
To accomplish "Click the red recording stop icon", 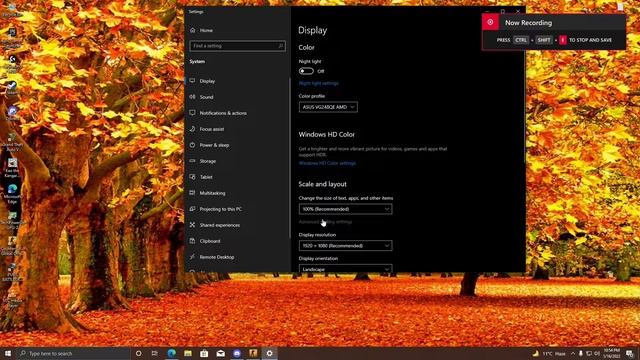I will [x=490, y=22].
